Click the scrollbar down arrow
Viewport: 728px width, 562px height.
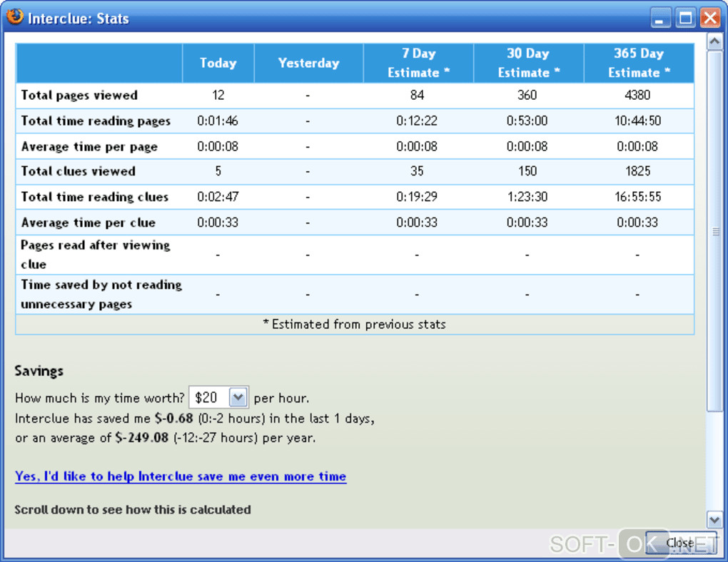click(714, 519)
